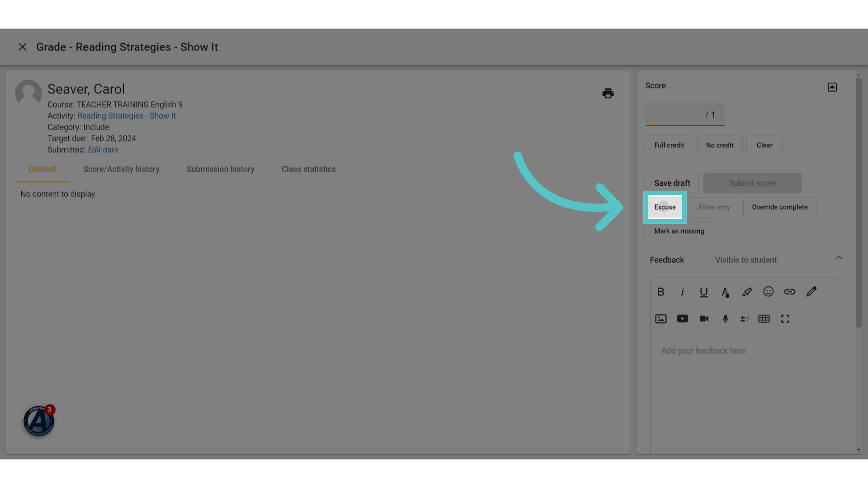Insert a hyperlink in feedback
Viewport: 868px width, 488px height.
[x=790, y=292]
